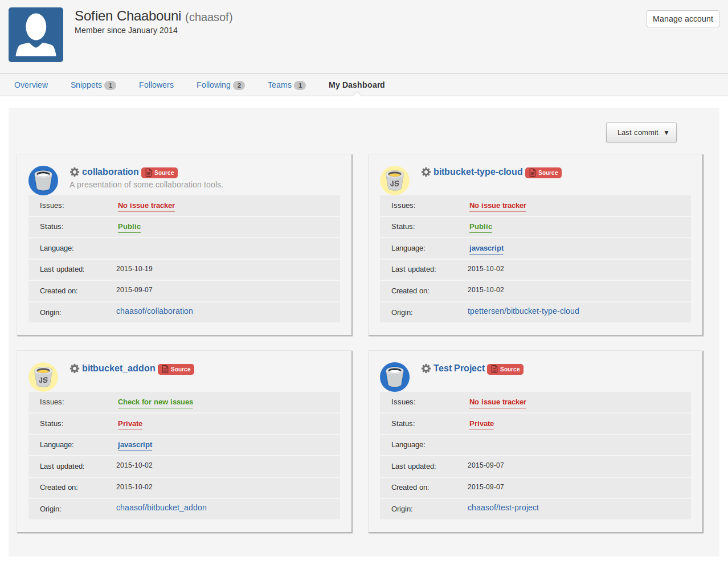Click javascript language on bitbucket_addon card

tap(135, 445)
